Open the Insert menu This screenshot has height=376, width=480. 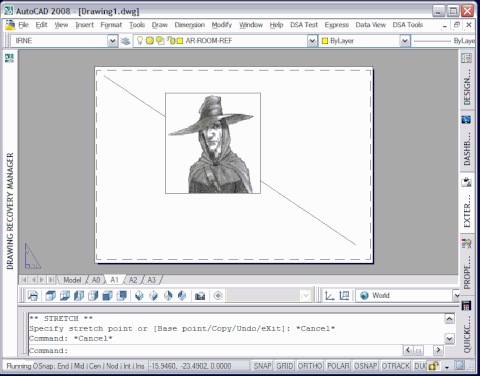[84, 25]
